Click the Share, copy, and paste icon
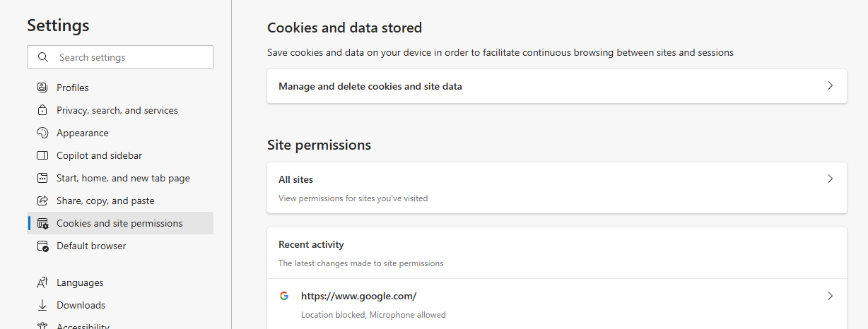Image resolution: width=868 pixels, height=329 pixels. (x=42, y=201)
